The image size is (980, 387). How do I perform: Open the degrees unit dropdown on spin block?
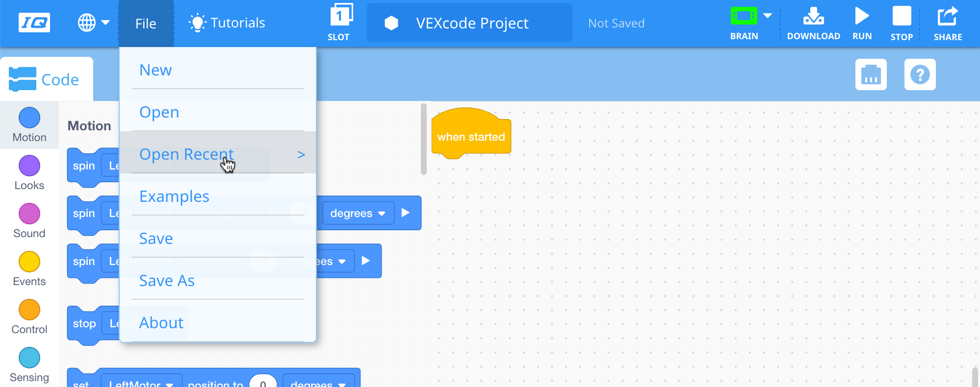point(358,213)
